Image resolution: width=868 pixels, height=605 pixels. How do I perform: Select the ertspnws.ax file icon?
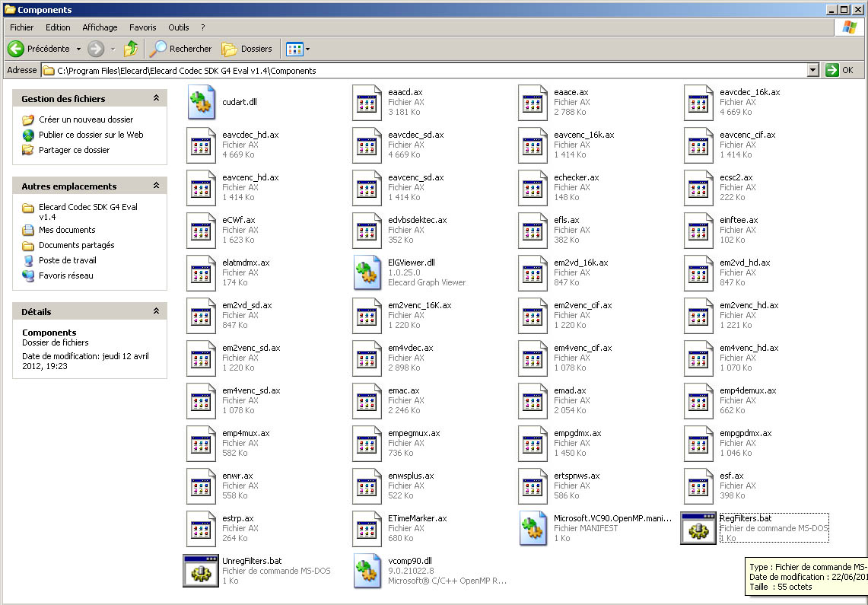point(533,486)
